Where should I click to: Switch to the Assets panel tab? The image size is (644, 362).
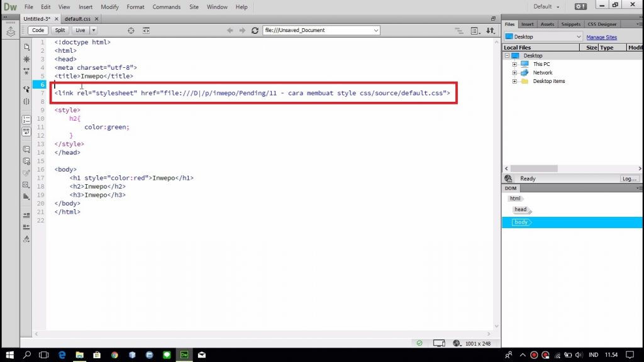coord(547,25)
